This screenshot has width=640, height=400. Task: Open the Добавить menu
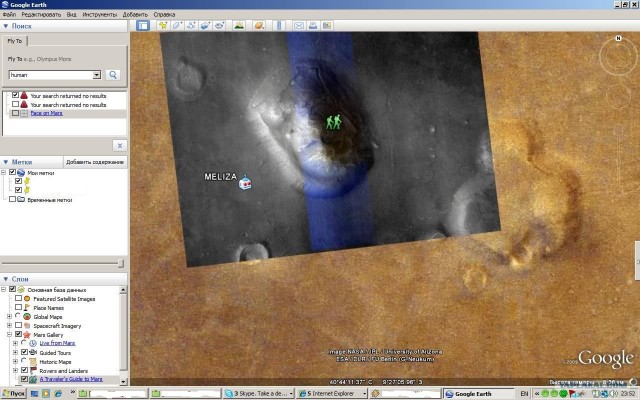135,14
